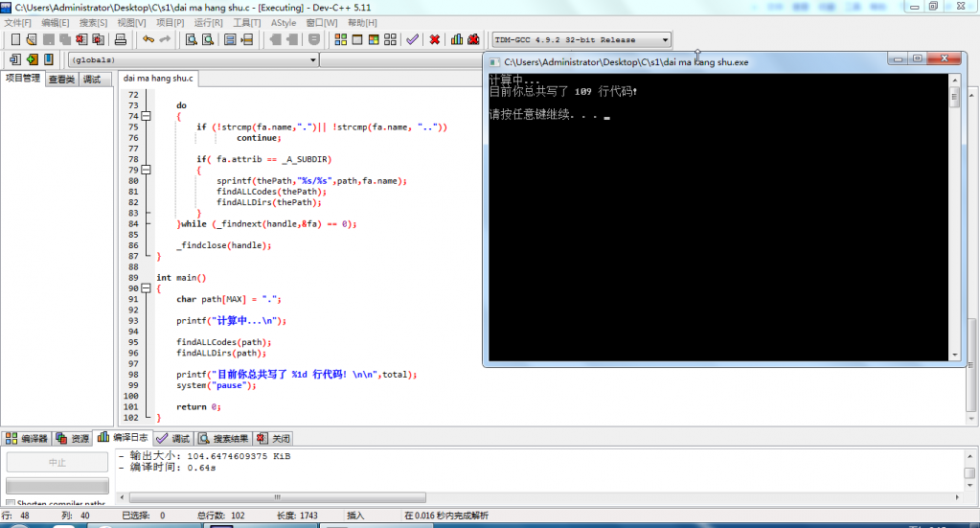Switch to the 调试 side panel tab

click(93, 80)
